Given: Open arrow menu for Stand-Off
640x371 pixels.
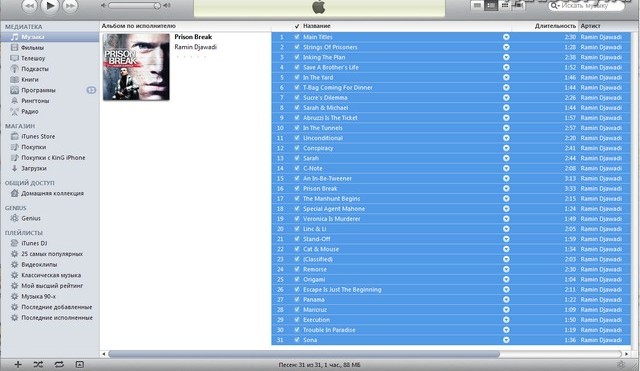Looking at the screenshot, I should (x=506, y=239).
